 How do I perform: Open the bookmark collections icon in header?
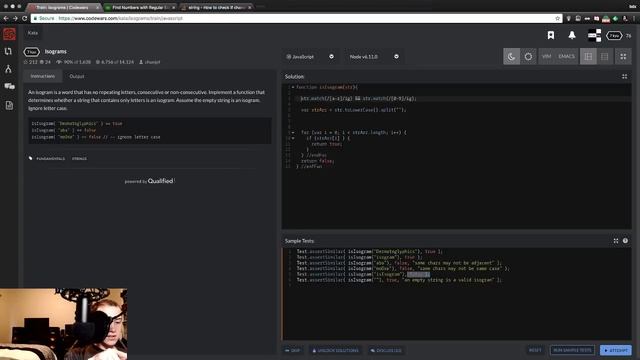(551, 35)
